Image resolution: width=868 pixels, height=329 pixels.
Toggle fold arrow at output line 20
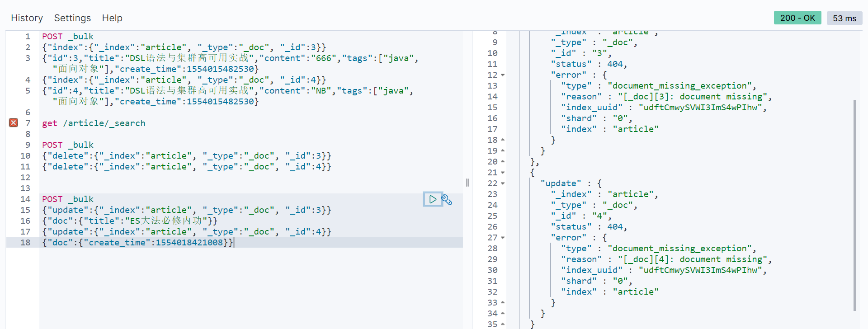(503, 162)
